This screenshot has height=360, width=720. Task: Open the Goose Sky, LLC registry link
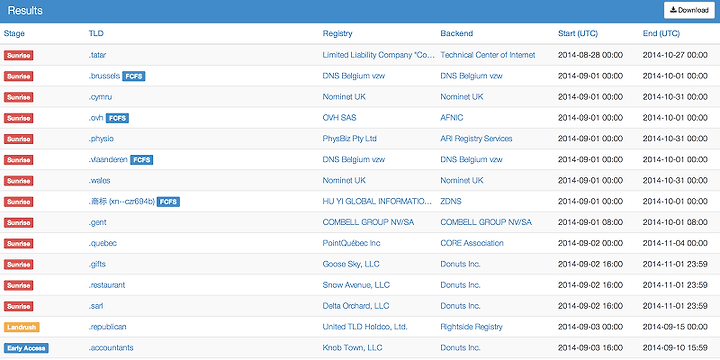(x=351, y=264)
